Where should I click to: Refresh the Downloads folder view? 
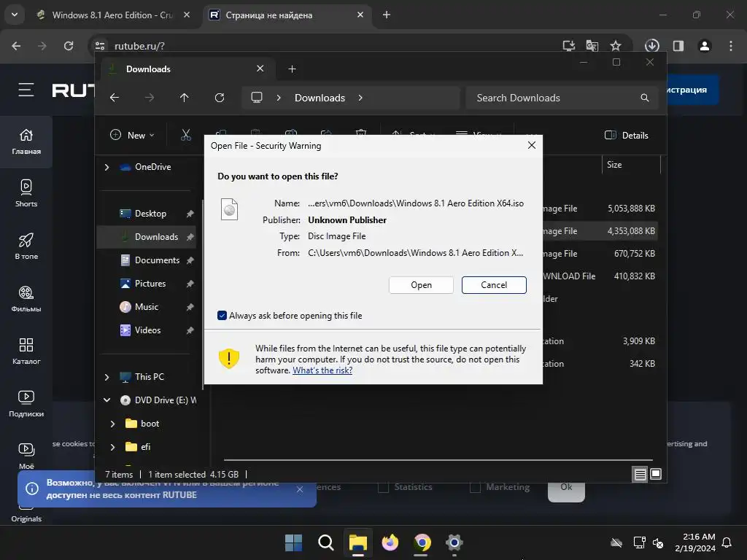pyautogui.click(x=220, y=98)
